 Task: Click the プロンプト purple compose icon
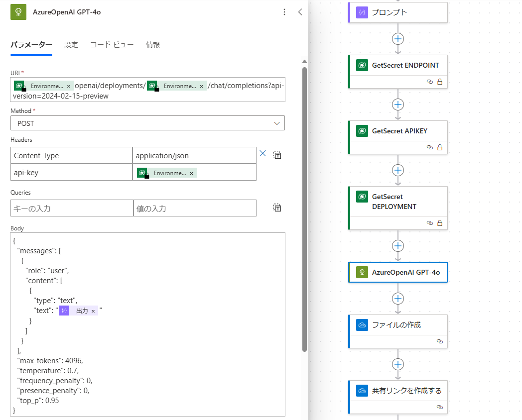coord(362,12)
